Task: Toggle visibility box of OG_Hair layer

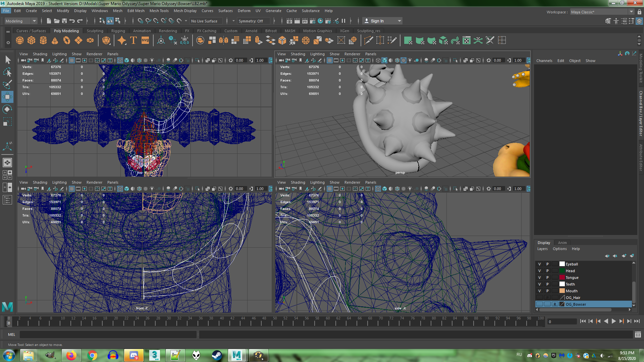Action: (539, 298)
